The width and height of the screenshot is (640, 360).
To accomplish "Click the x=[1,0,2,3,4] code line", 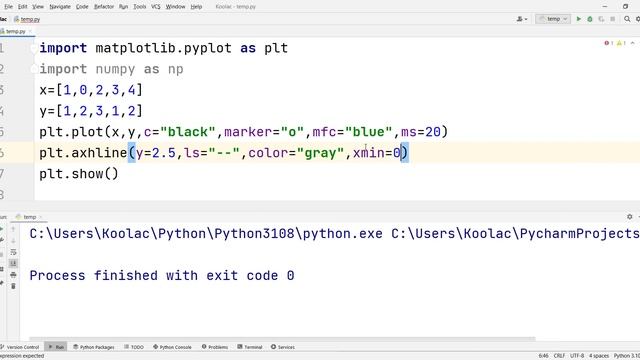I will [91, 90].
